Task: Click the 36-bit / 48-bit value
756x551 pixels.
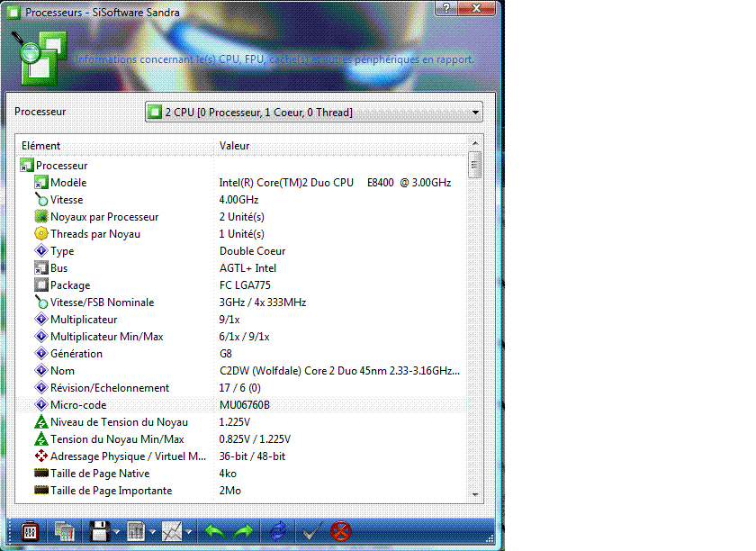Action: [x=252, y=456]
